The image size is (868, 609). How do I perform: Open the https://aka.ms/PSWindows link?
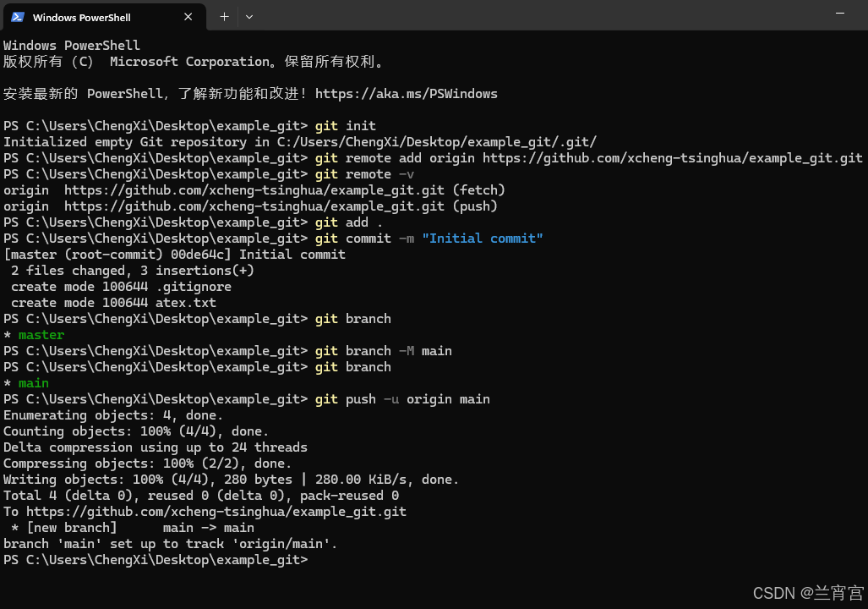[407, 94]
